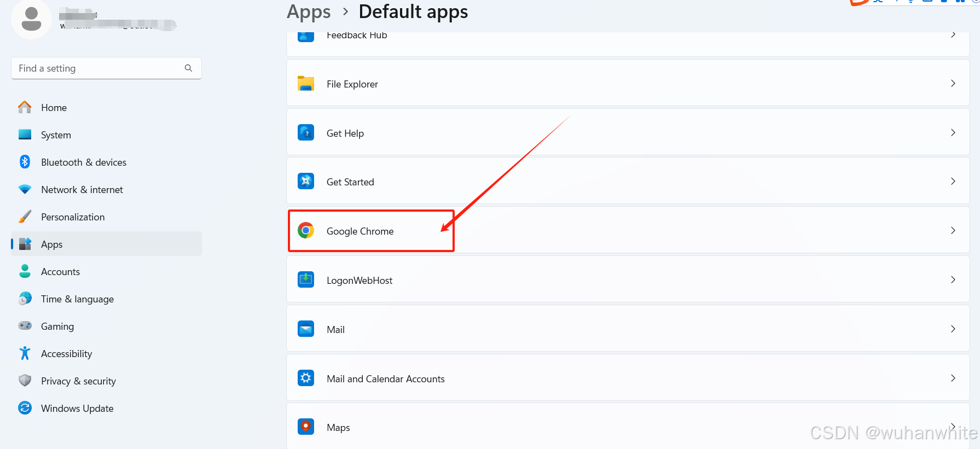Click the Bluetooth icon in sidebar
980x449 pixels.
[25, 162]
